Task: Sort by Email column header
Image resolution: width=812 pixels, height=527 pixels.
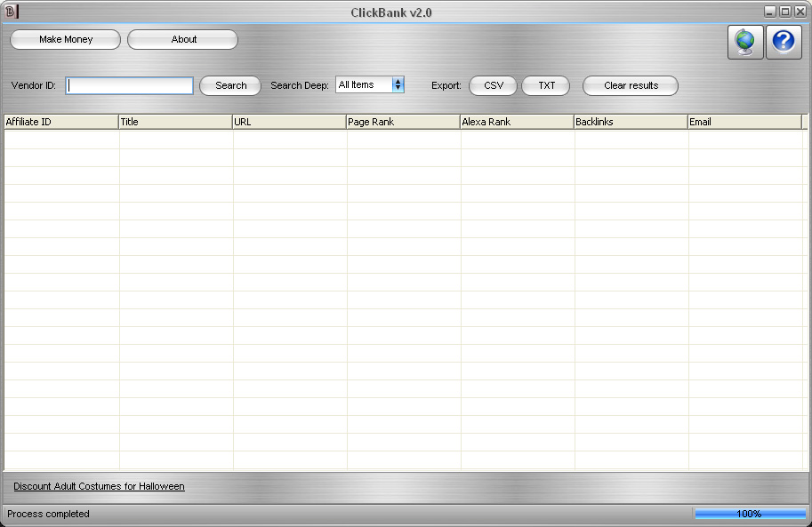Action: click(744, 122)
